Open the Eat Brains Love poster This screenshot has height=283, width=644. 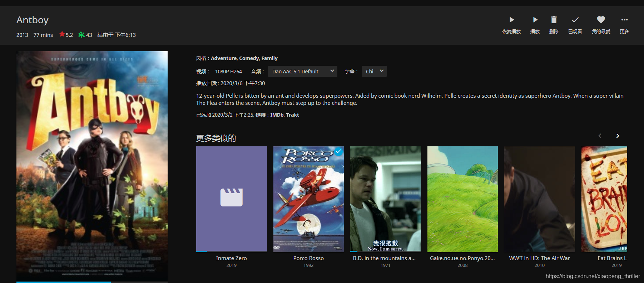[x=604, y=199]
